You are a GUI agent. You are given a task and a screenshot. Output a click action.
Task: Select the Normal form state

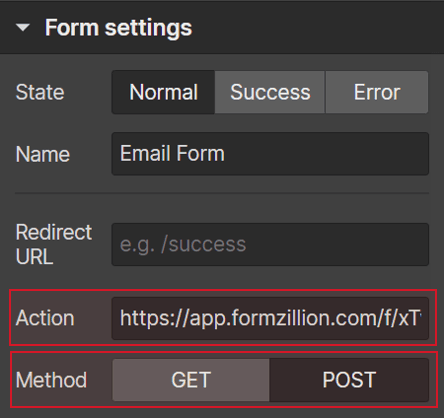(x=163, y=92)
